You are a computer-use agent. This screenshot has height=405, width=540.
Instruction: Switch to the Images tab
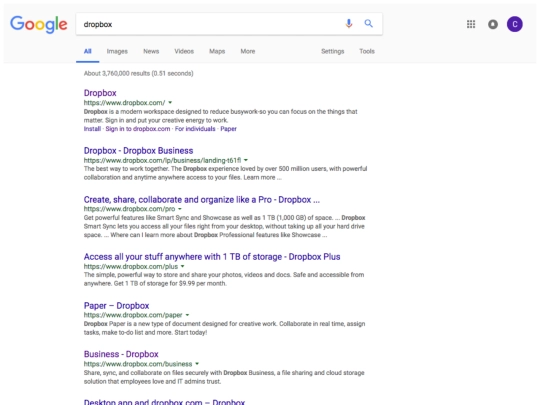(x=117, y=51)
